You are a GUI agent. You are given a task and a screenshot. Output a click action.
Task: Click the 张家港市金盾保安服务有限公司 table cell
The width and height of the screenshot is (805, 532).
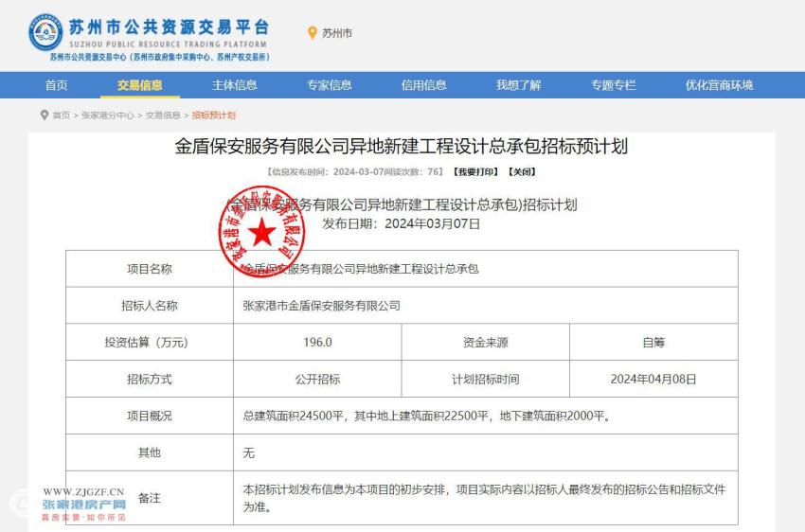[x=322, y=306]
